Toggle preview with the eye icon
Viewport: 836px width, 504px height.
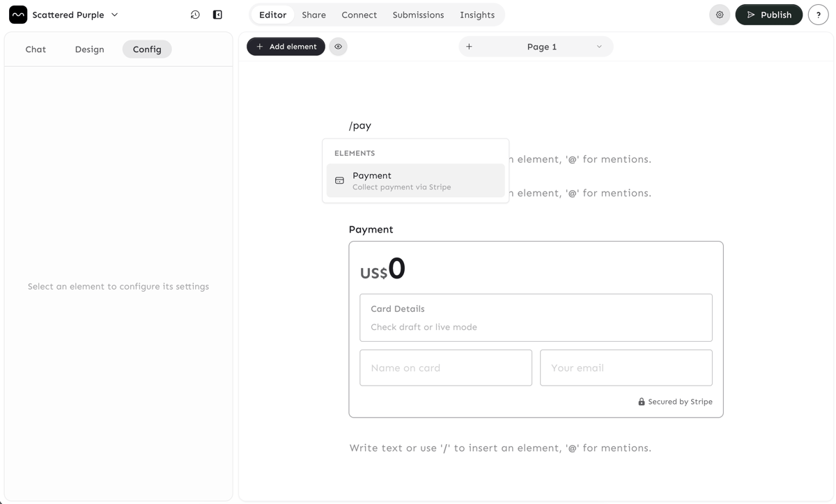pyautogui.click(x=338, y=47)
